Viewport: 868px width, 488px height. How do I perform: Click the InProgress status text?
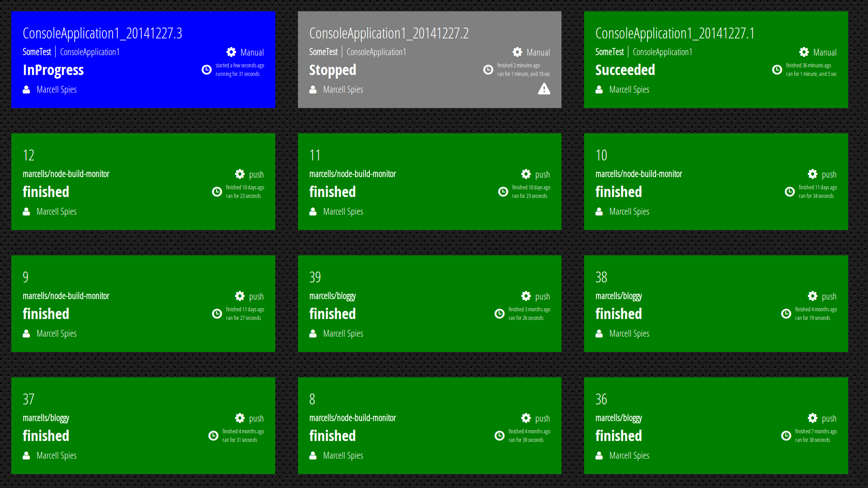pos(53,70)
